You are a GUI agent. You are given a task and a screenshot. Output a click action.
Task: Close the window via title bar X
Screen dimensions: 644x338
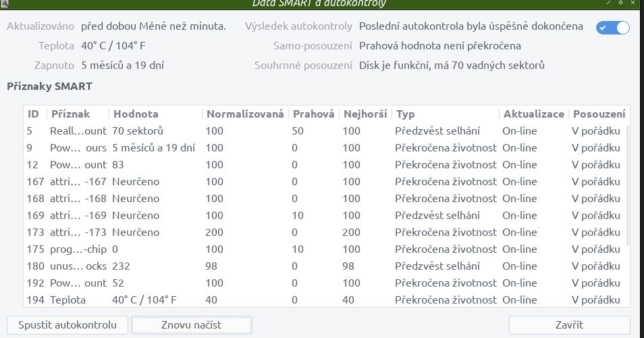633,3
